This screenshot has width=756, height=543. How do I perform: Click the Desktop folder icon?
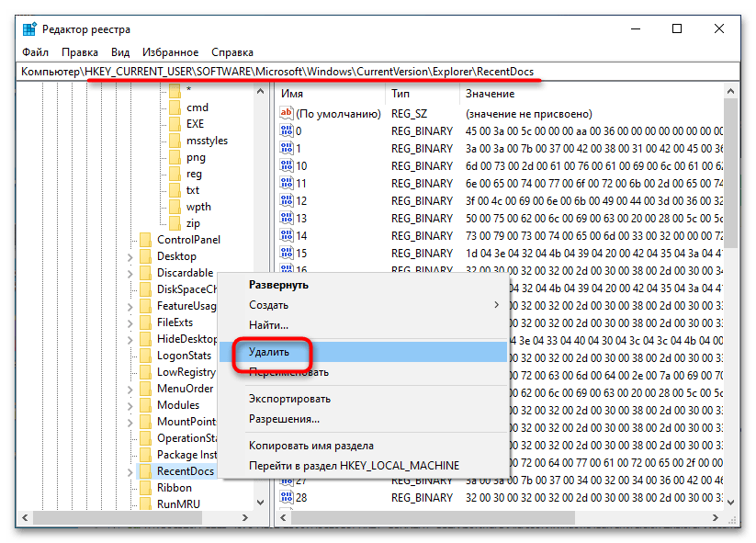145,256
